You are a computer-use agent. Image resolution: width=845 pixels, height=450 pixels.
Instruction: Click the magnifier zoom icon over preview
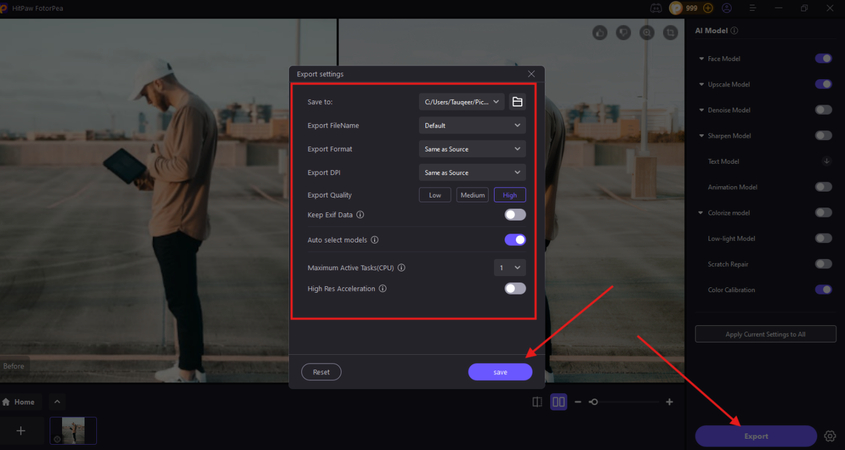click(647, 33)
